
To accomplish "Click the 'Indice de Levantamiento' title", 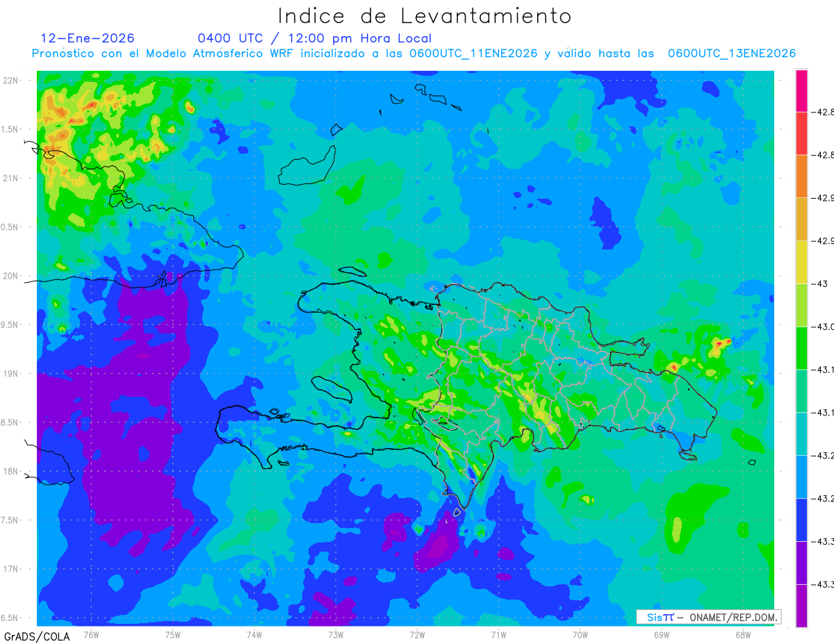I will (425, 15).
